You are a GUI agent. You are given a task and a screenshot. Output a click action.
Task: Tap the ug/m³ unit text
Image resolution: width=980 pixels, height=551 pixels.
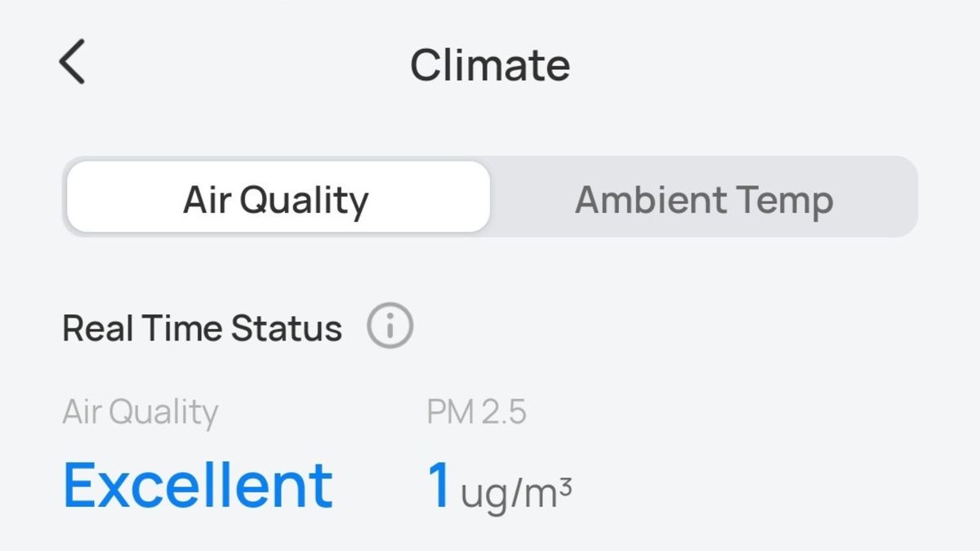516,495
